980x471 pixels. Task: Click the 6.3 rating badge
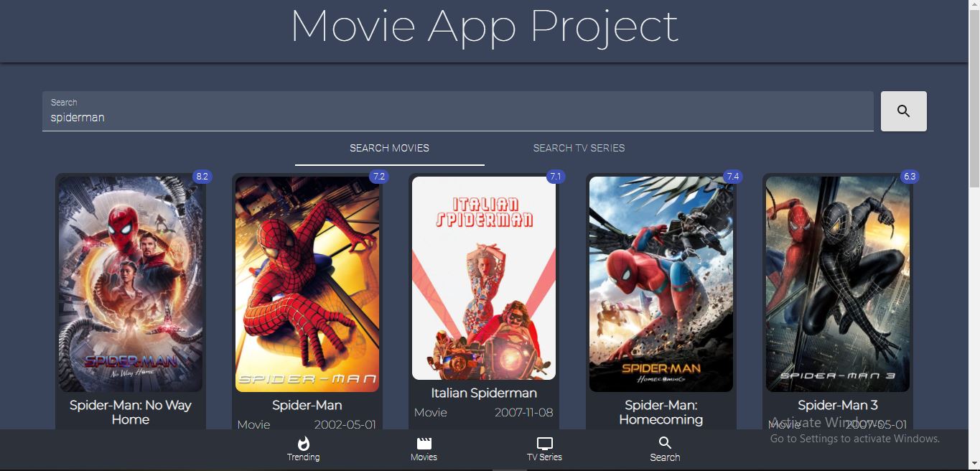point(909,177)
